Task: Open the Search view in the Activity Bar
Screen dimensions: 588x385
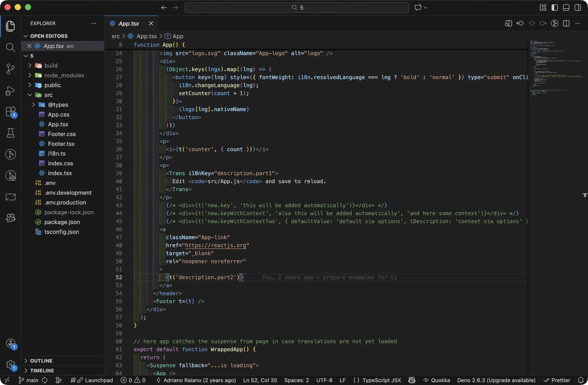Action: click(11, 48)
